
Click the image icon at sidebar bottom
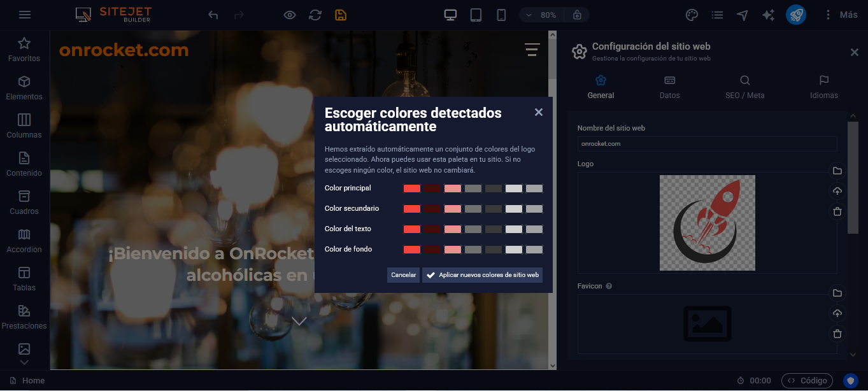click(24, 348)
